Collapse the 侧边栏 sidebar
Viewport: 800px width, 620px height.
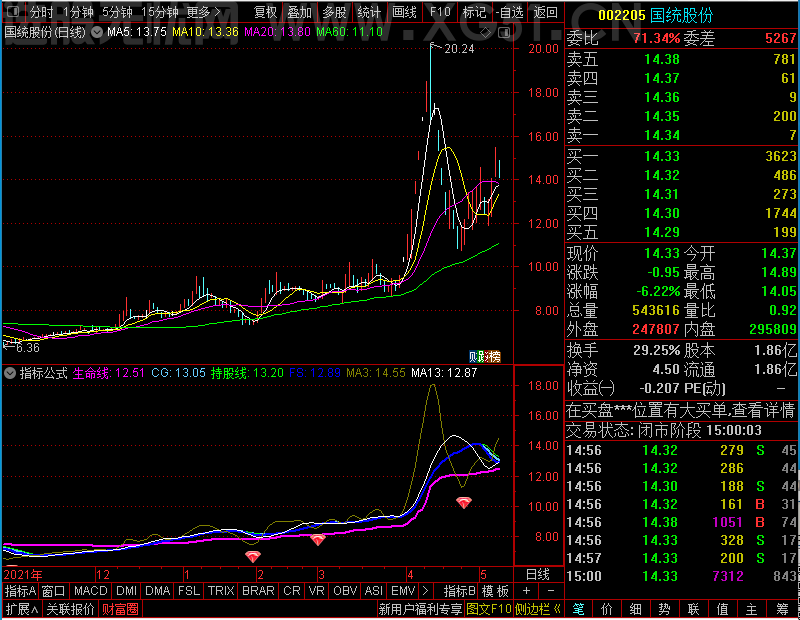point(538,609)
